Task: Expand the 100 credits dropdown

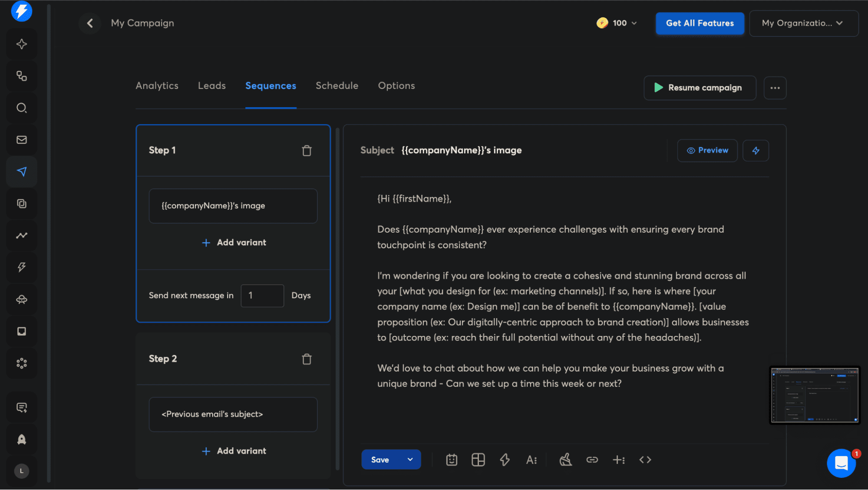Action: click(617, 23)
